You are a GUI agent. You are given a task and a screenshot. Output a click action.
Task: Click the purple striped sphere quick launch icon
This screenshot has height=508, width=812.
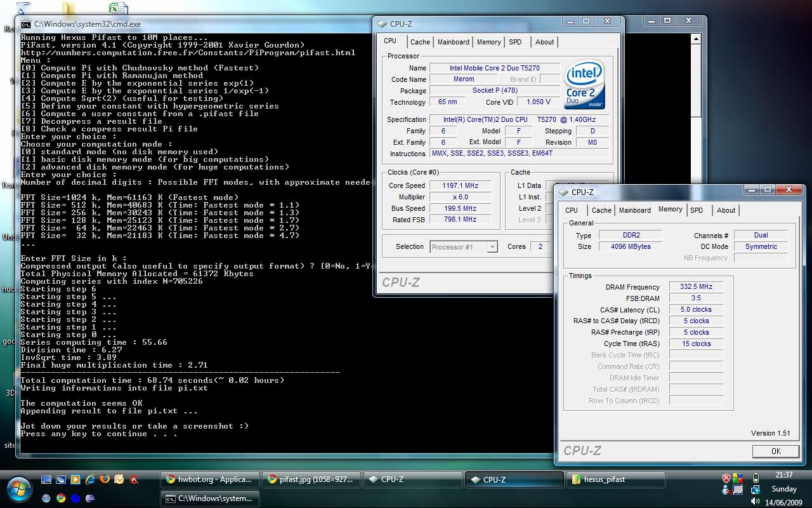(90, 498)
